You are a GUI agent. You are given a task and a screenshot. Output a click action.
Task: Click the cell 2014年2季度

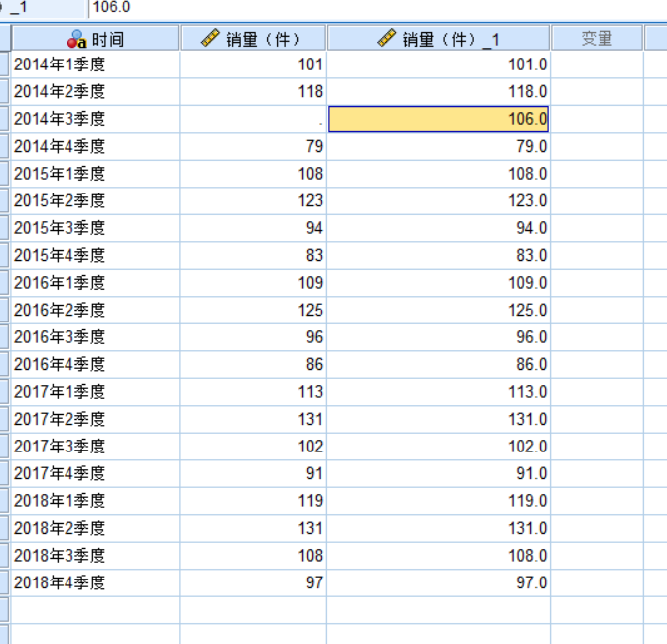point(95,92)
